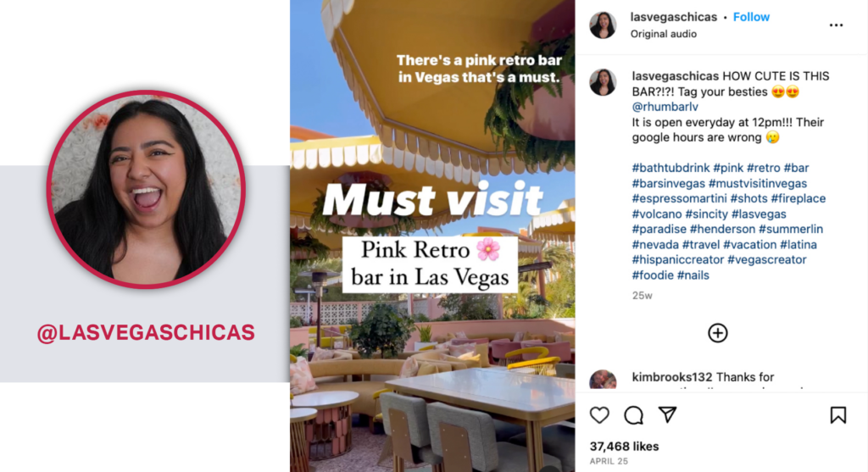Click lasvegaschicas avatar in post header
868x472 pixels.
(x=603, y=25)
